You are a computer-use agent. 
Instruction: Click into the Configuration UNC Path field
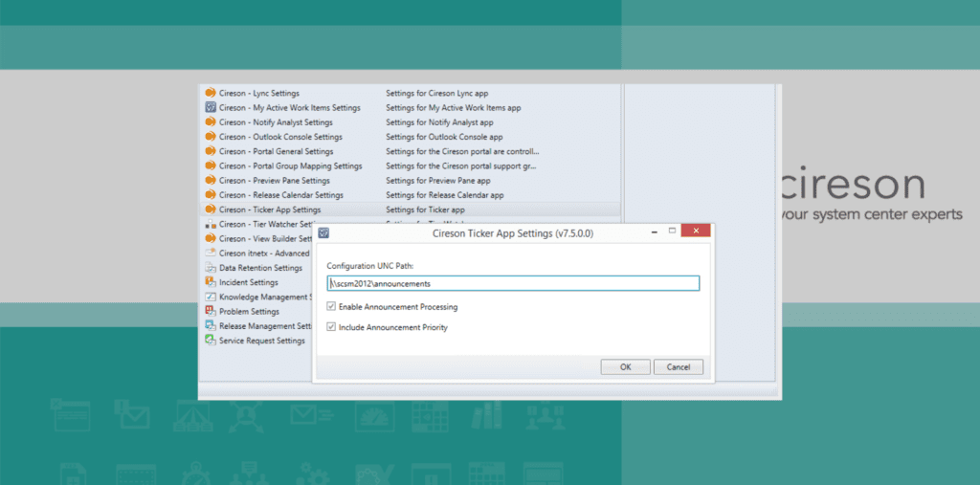click(x=513, y=283)
